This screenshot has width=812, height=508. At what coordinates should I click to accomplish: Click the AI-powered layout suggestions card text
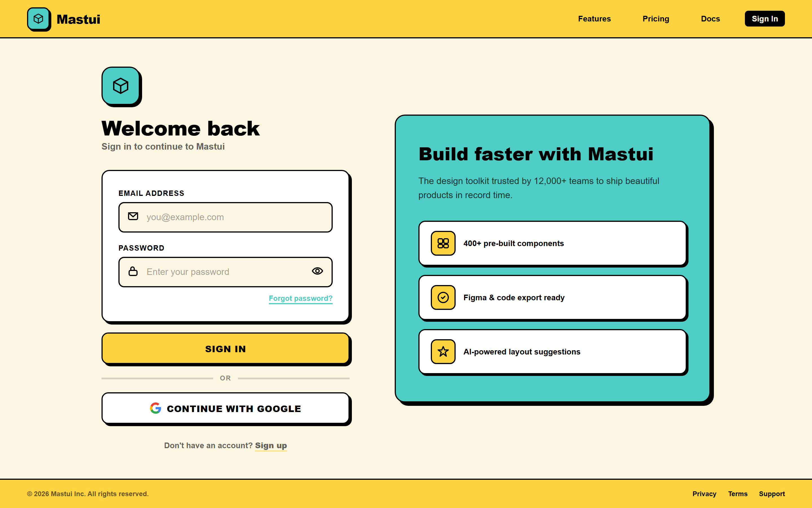pos(522,352)
